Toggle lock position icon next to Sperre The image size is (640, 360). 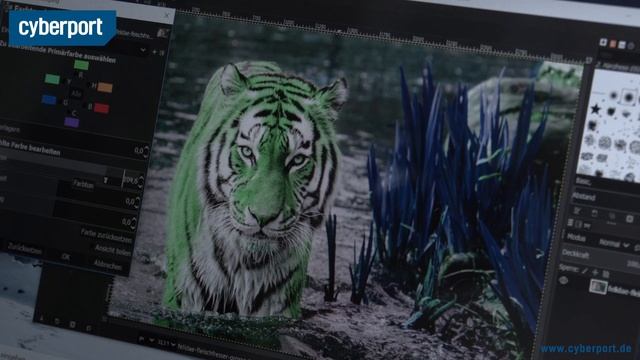pos(595,273)
